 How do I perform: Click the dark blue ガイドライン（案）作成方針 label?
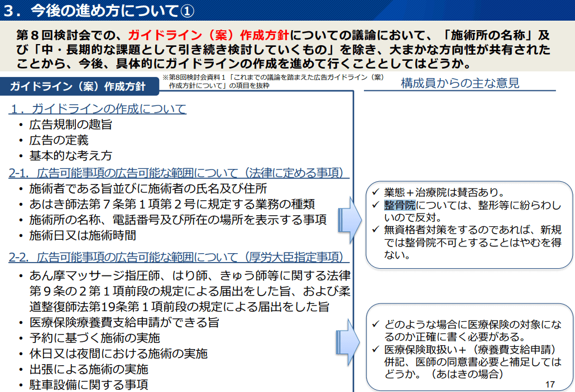coord(77,86)
